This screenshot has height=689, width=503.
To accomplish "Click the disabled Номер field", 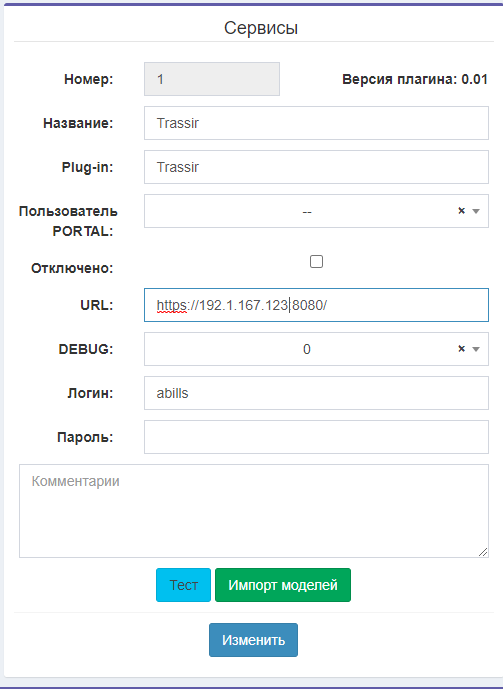I will pos(212,79).
